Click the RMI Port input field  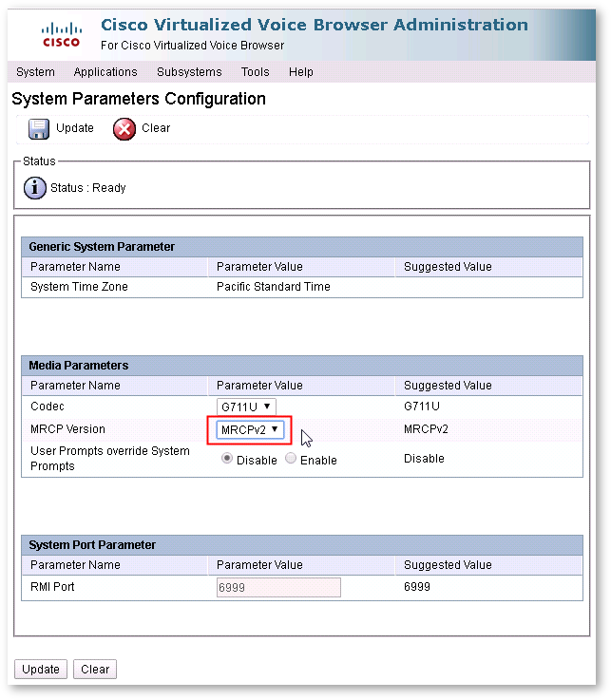pos(278,588)
